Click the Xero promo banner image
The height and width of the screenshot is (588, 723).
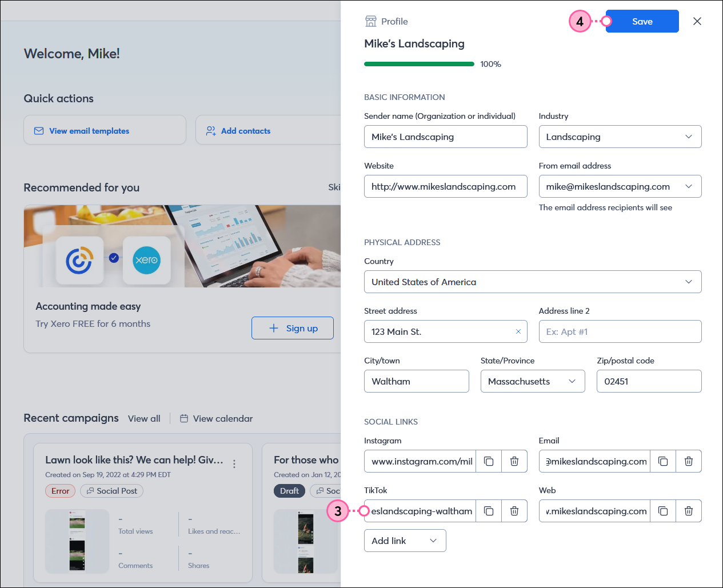[182, 246]
